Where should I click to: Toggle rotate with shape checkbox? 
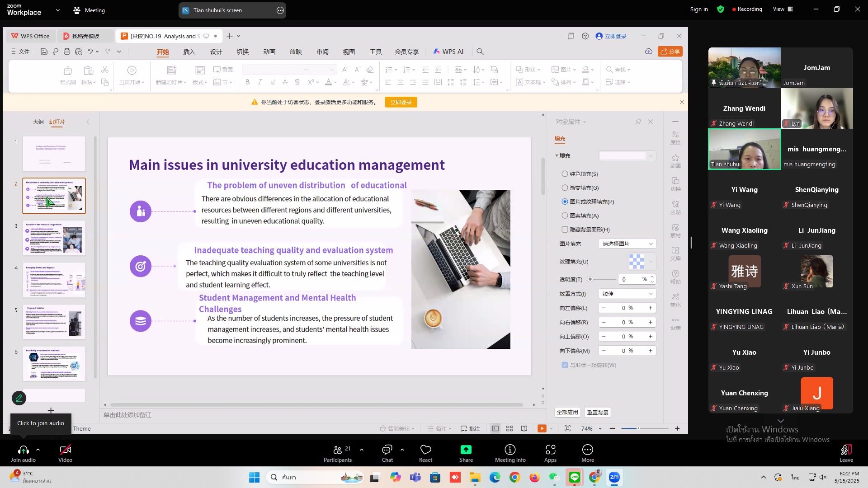click(565, 365)
